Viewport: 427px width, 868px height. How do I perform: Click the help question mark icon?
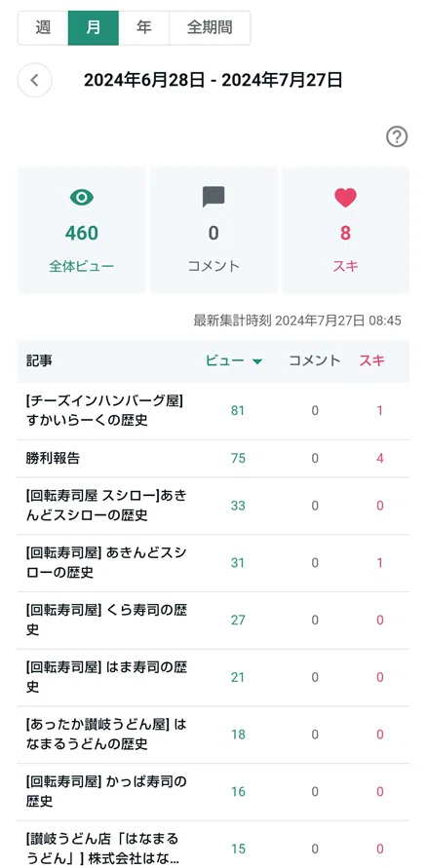click(x=397, y=136)
